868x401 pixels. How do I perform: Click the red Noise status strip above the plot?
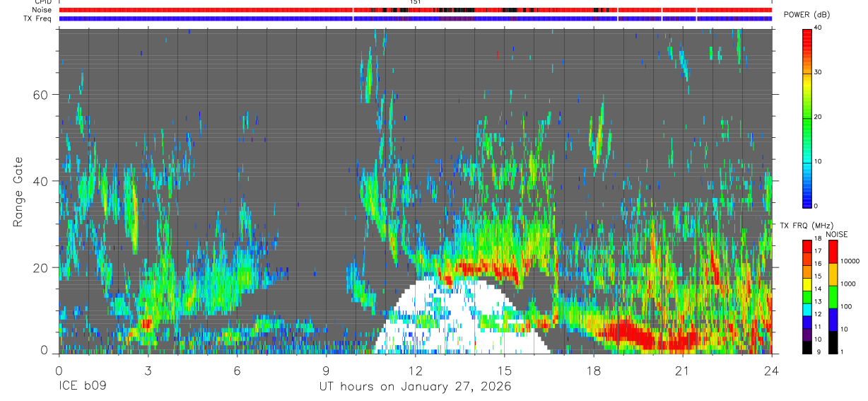[415, 10]
